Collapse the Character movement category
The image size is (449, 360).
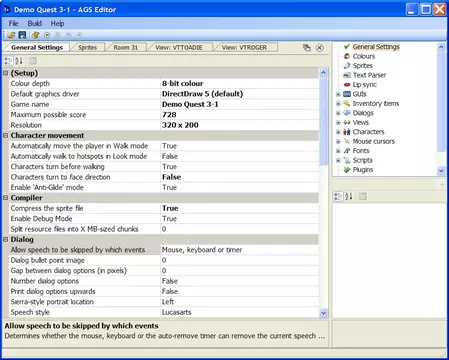coord(5,135)
